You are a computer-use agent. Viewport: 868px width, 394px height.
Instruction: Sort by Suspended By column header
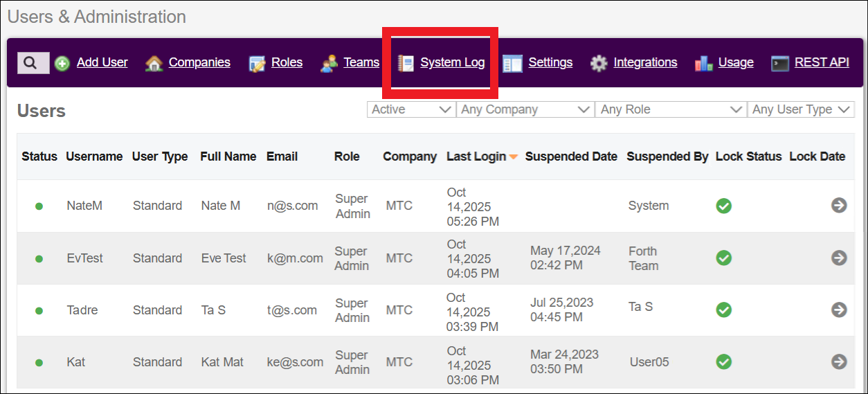667,156
